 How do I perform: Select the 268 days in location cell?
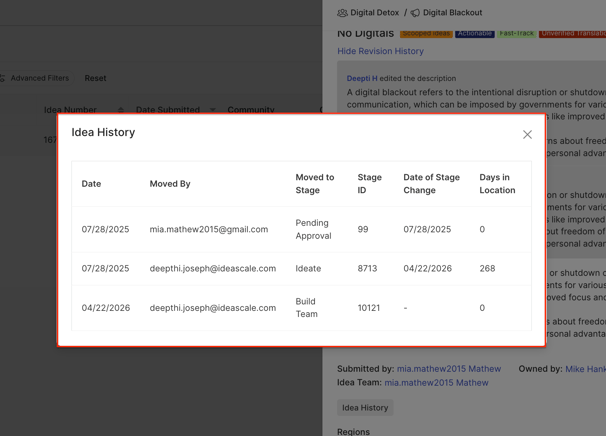click(x=487, y=269)
